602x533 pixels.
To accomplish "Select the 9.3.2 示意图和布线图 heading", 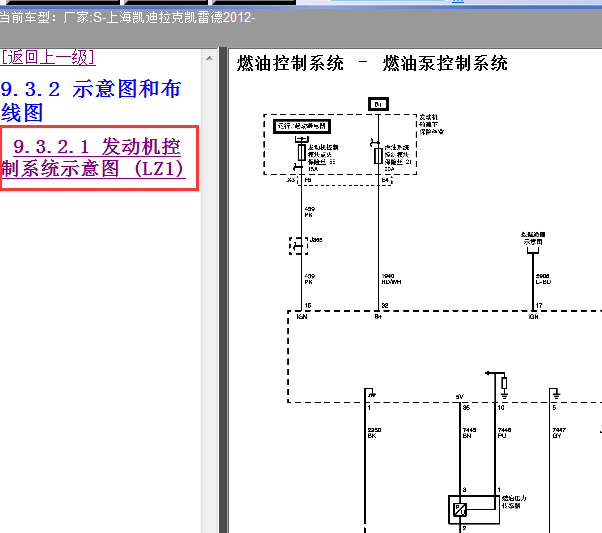I will [91, 101].
